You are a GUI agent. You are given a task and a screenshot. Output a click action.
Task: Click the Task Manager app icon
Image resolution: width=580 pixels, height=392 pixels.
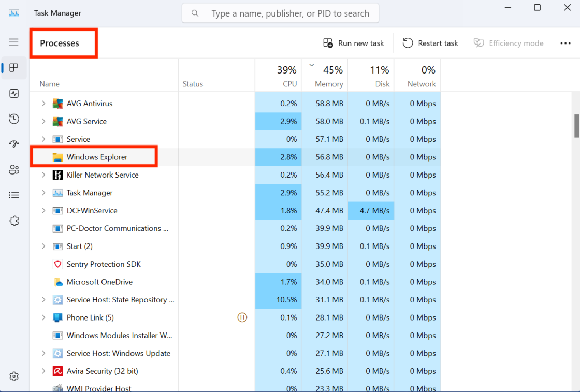coord(13,12)
